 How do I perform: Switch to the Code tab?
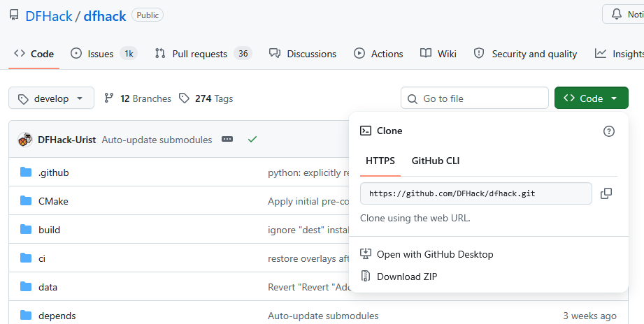[x=34, y=54]
